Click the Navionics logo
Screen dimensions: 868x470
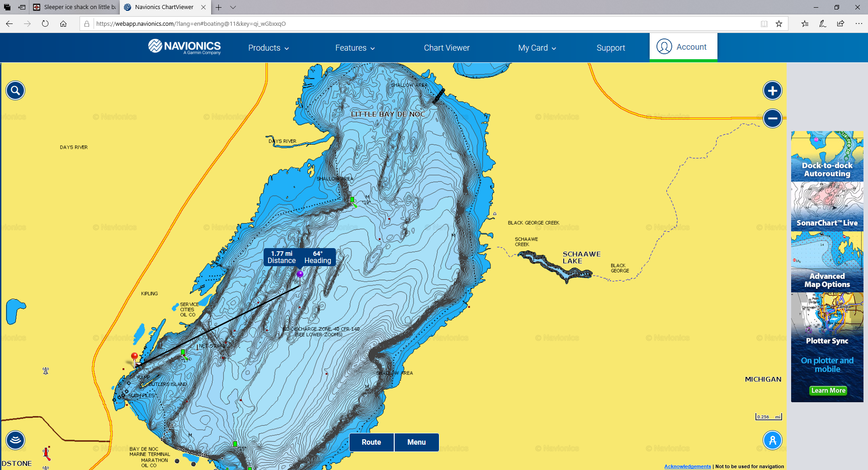coord(184,47)
